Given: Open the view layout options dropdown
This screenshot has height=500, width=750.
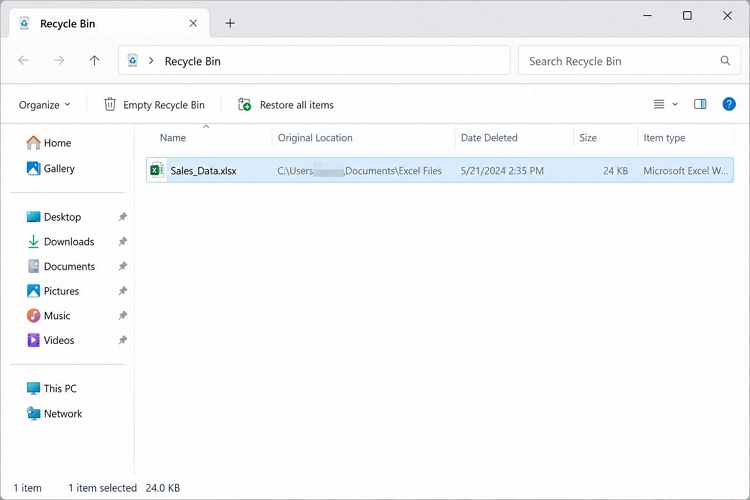Looking at the screenshot, I should tap(665, 104).
